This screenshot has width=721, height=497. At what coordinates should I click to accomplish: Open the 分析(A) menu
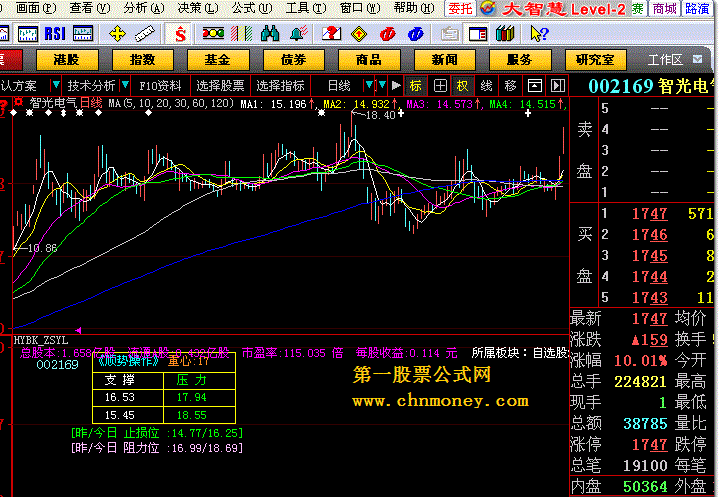coord(144,8)
